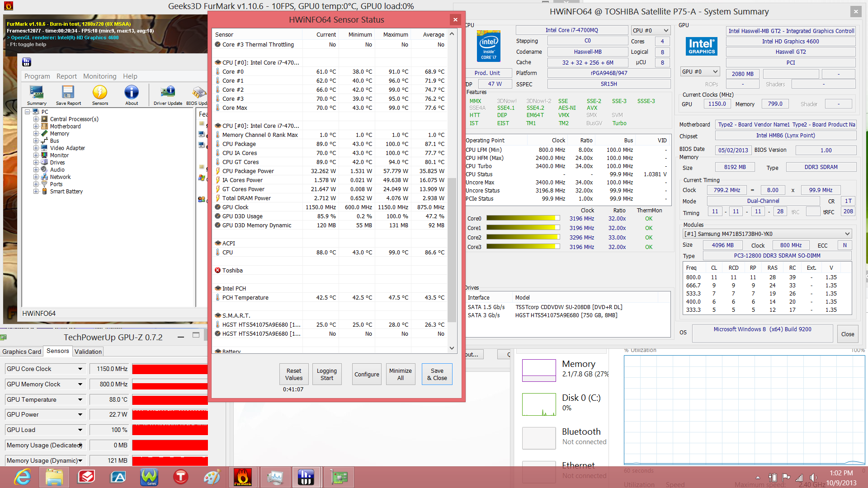Click Sensor Status scrollbar up arrow
Viewport: 868px width, 488px height.
[452, 34]
